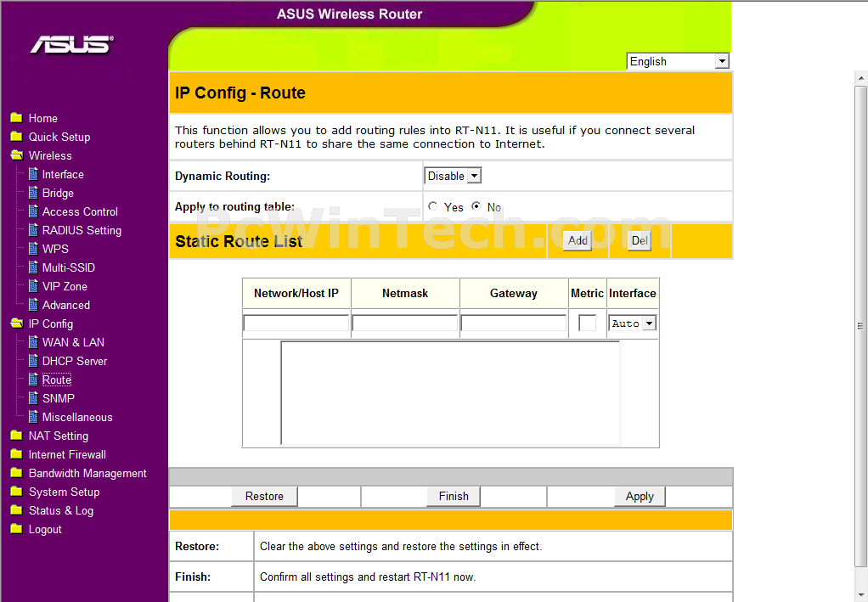Click the Metric input field

coord(588,324)
